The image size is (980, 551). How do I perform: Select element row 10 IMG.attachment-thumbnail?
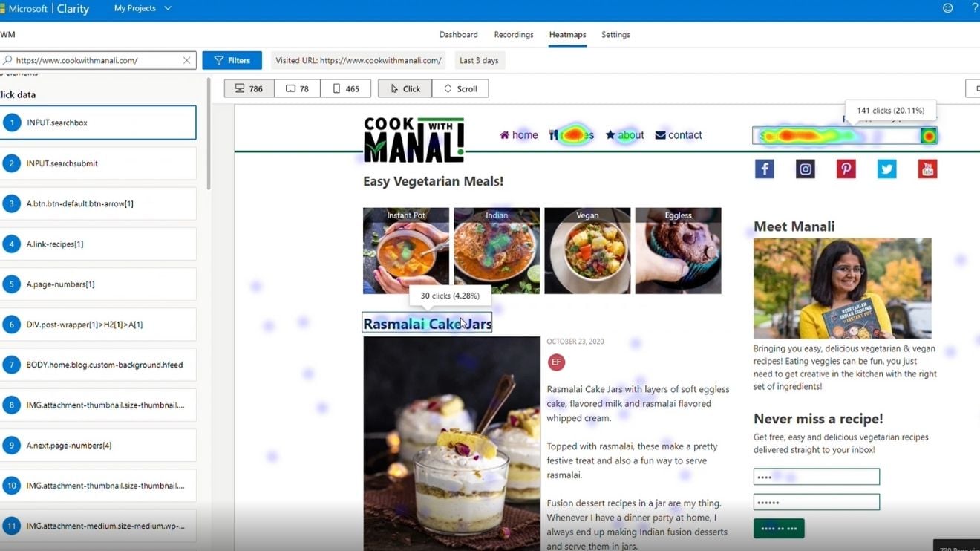tap(98, 486)
